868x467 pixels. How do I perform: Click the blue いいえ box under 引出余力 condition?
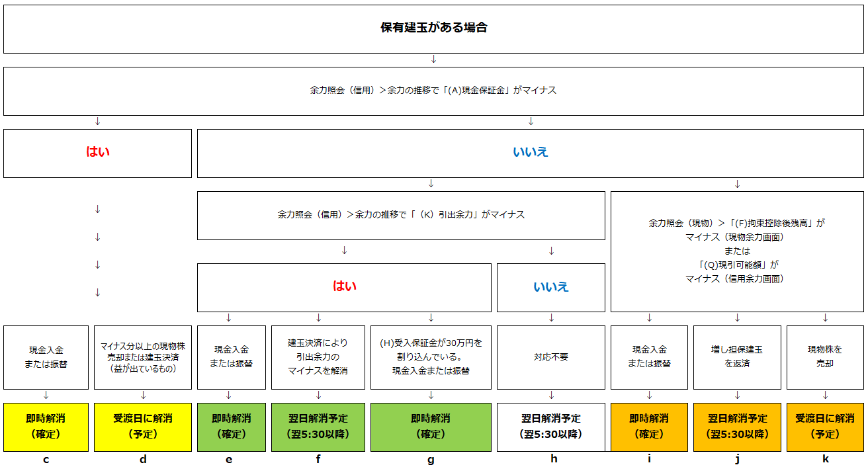550,287
